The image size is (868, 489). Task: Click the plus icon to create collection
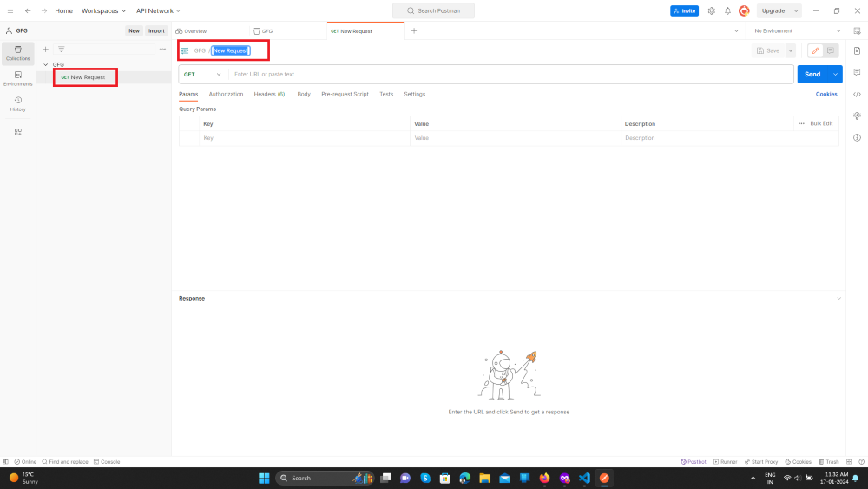point(45,50)
